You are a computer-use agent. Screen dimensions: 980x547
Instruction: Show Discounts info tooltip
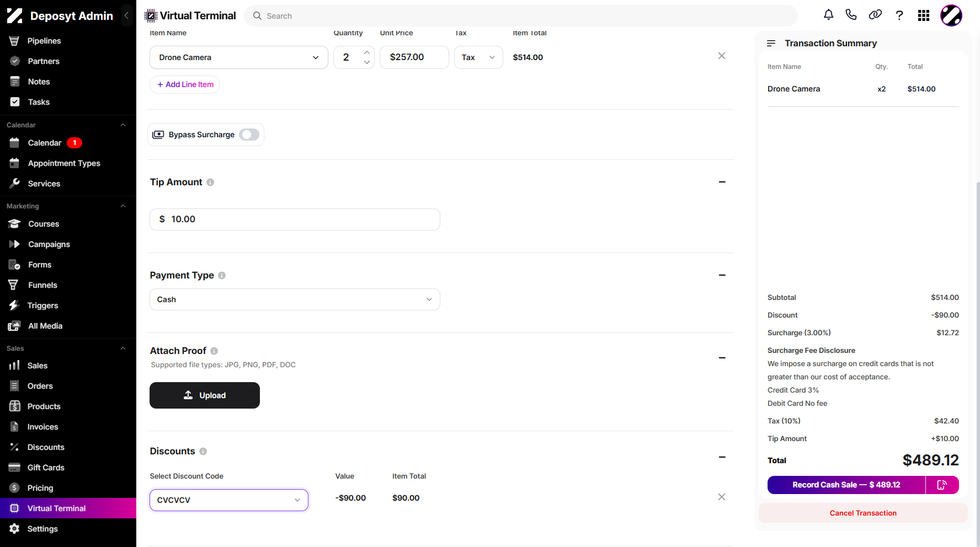click(x=203, y=451)
